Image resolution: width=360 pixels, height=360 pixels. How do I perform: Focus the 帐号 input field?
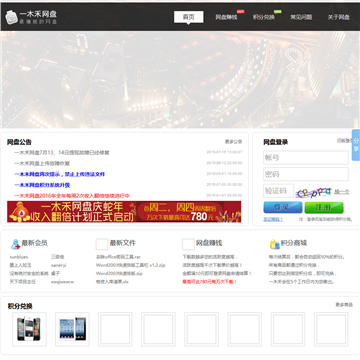[306, 158]
